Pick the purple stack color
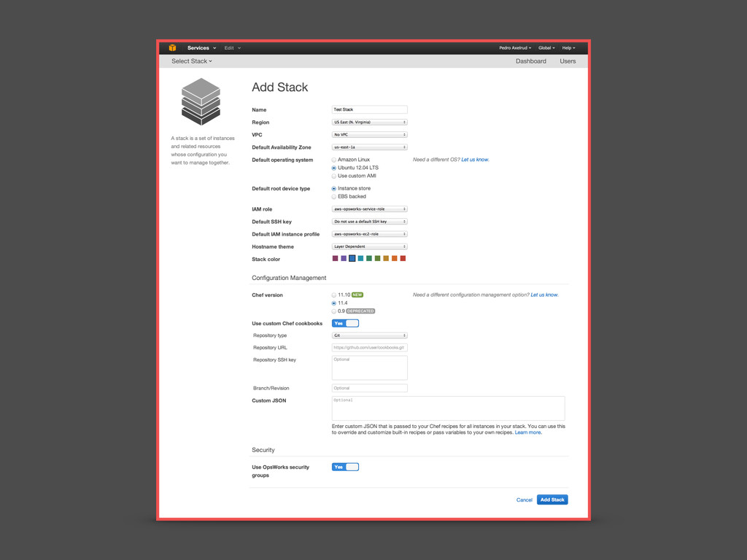 pos(344,259)
